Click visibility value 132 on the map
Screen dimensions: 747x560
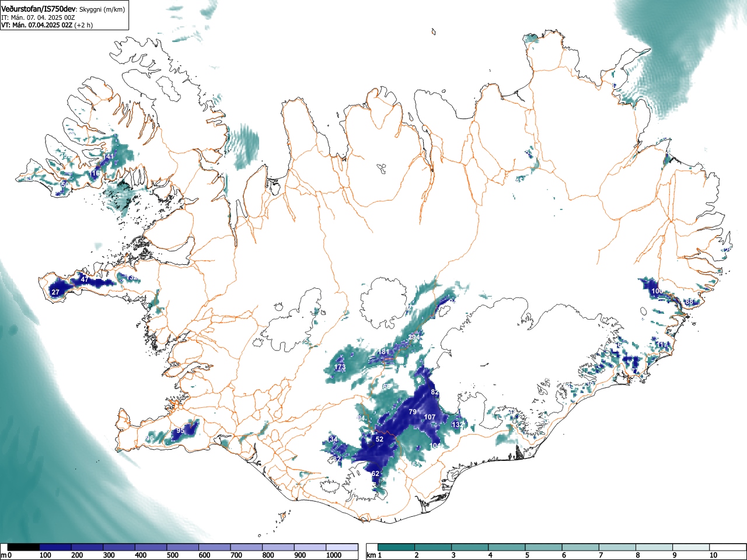click(x=459, y=424)
